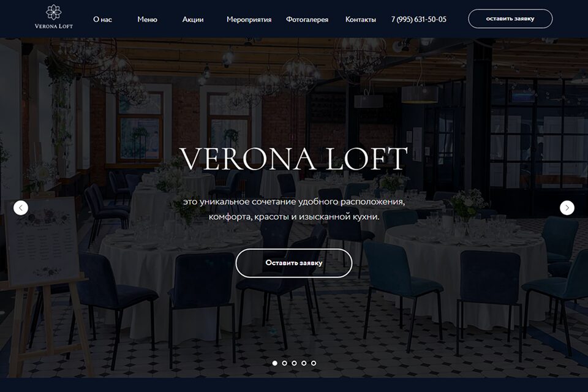
Task: Navigate to Мероприятия
Action: coord(249,20)
